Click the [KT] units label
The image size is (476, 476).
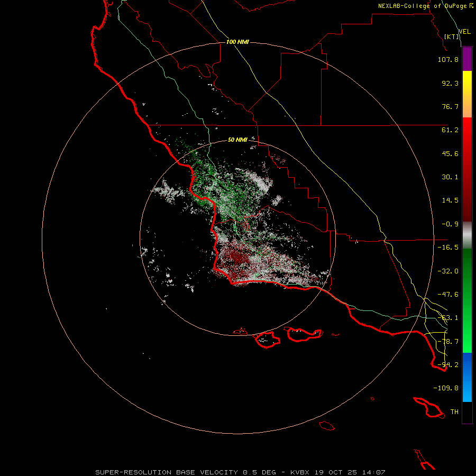click(452, 36)
